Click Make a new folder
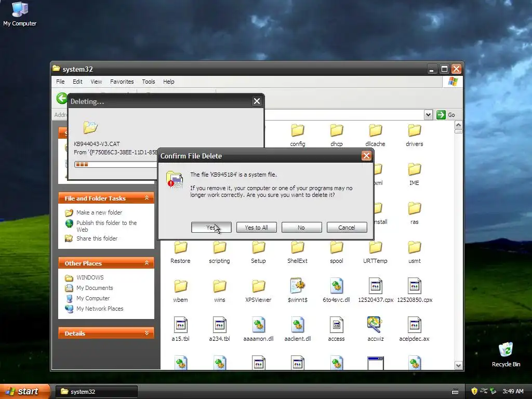The width and height of the screenshot is (532, 399). pyautogui.click(x=99, y=212)
